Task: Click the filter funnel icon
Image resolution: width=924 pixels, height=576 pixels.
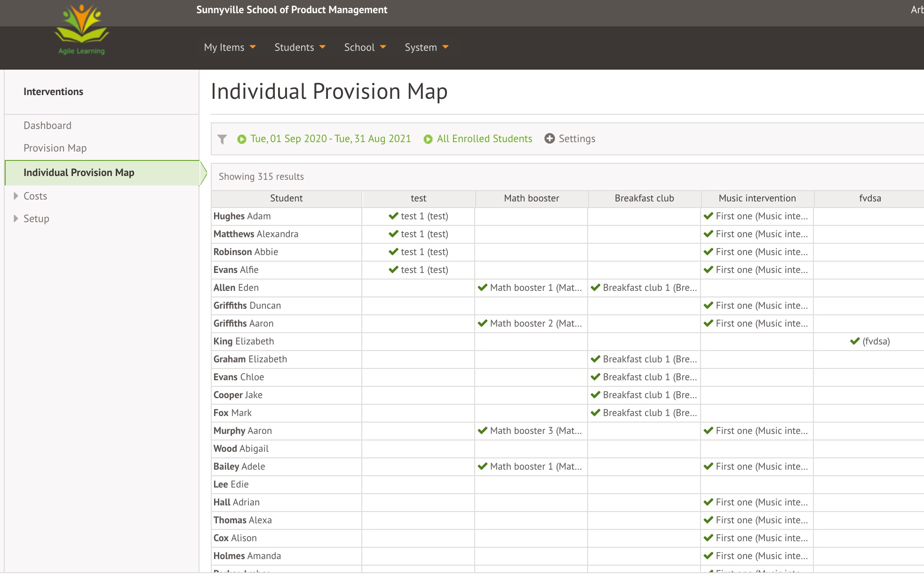Action: pyautogui.click(x=222, y=139)
